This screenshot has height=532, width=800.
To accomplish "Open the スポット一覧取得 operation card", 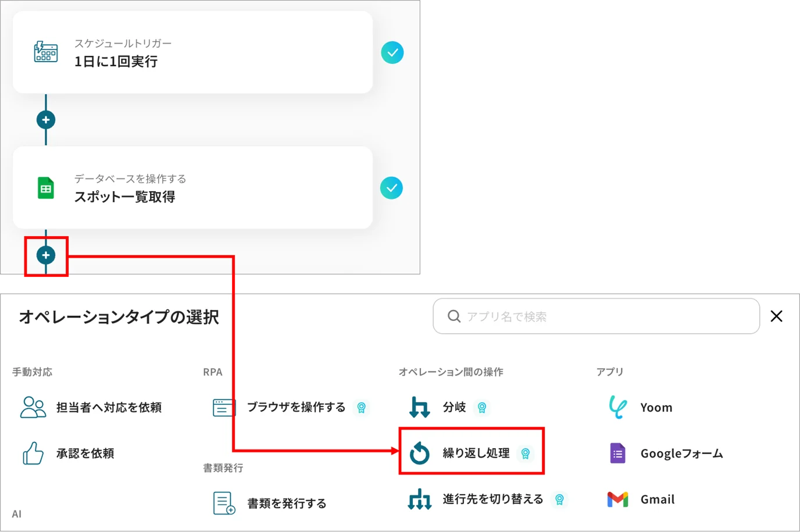I will coord(192,187).
